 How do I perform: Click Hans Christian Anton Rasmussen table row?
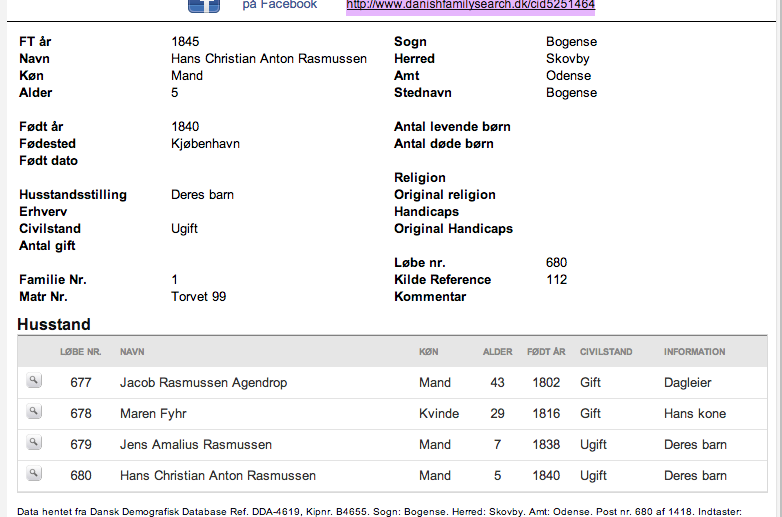pos(392,476)
